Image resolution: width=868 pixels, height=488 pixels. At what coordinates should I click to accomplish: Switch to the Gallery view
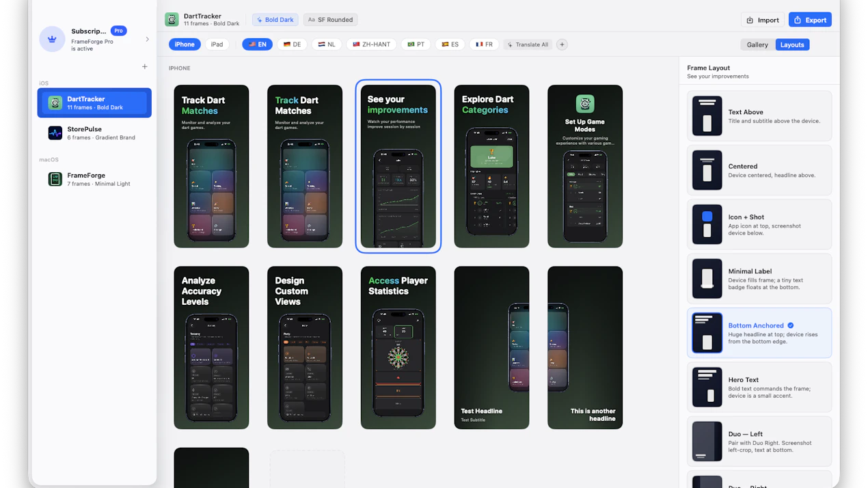(757, 44)
